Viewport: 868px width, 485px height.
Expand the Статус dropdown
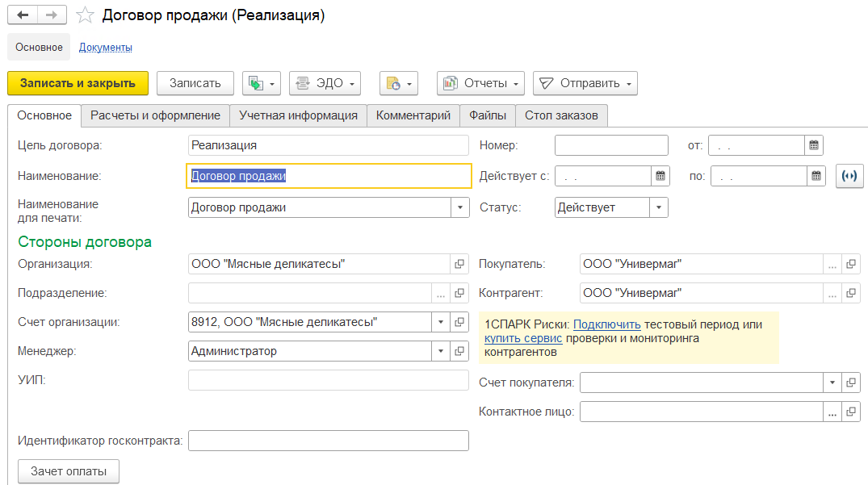659,207
